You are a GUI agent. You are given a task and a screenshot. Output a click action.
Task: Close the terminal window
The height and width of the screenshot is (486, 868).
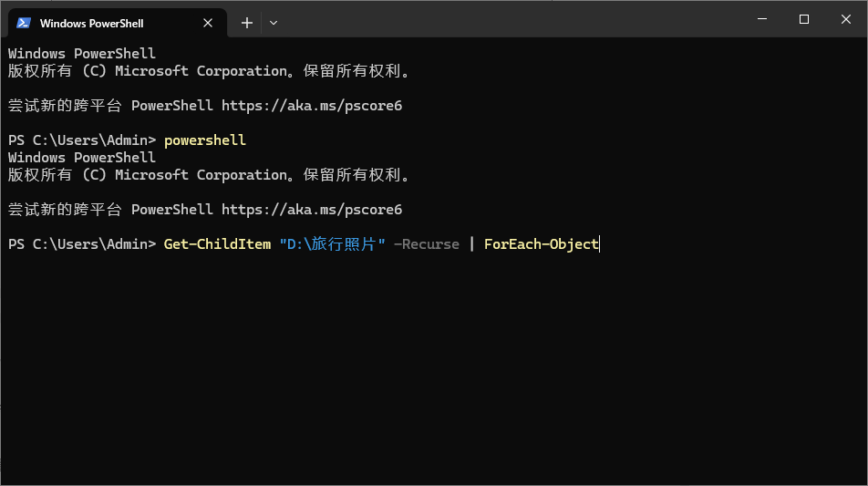[846, 19]
